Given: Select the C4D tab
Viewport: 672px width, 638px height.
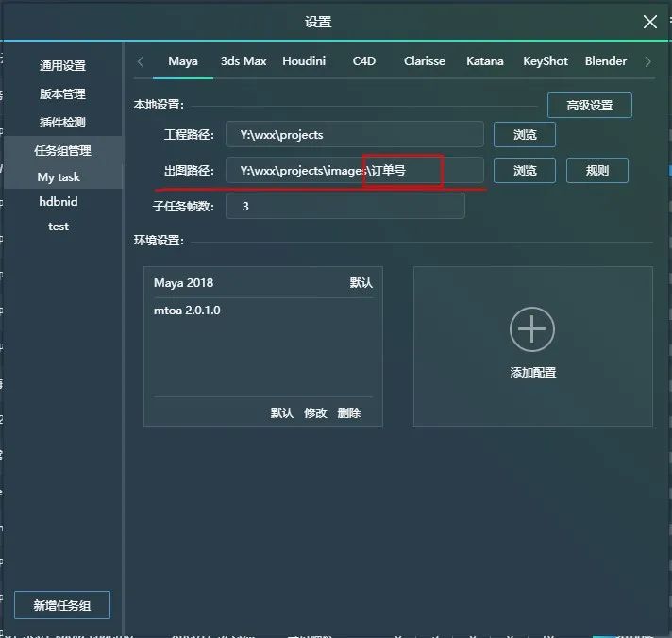Looking at the screenshot, I should (x=364, y=61).
